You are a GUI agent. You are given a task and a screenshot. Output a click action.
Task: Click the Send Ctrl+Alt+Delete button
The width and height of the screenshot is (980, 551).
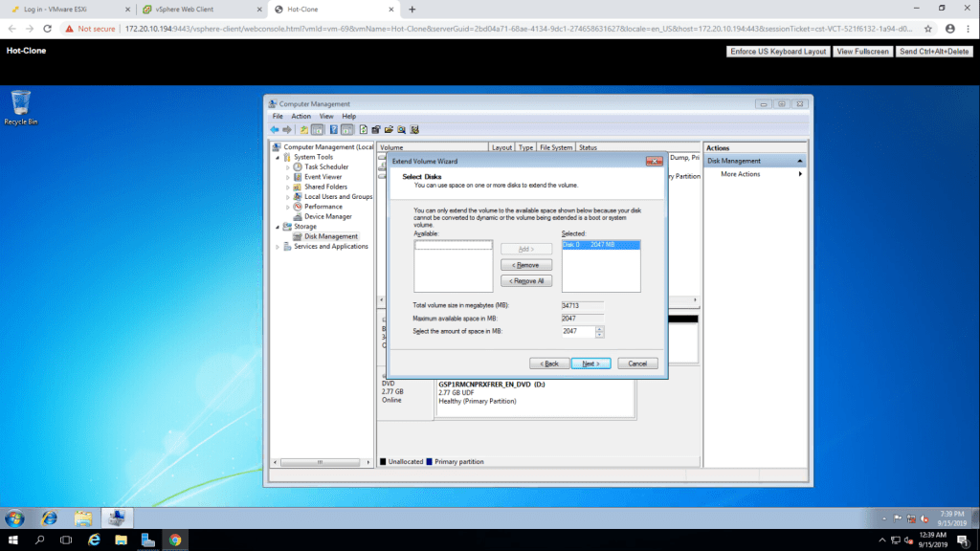pyautogui.click(x=935, y=52)
